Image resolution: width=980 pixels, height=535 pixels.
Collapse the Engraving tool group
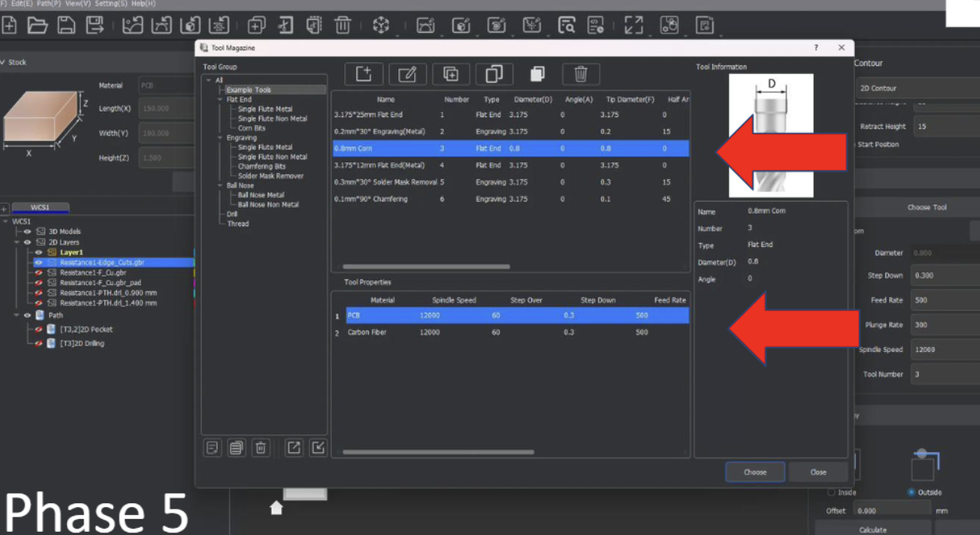click(220, 138)
